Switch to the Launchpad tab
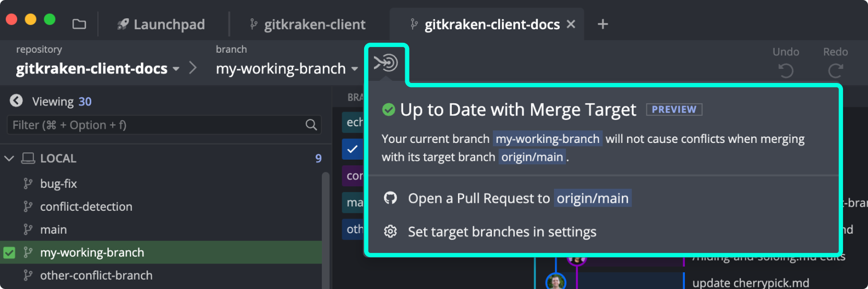 (161, 25)
